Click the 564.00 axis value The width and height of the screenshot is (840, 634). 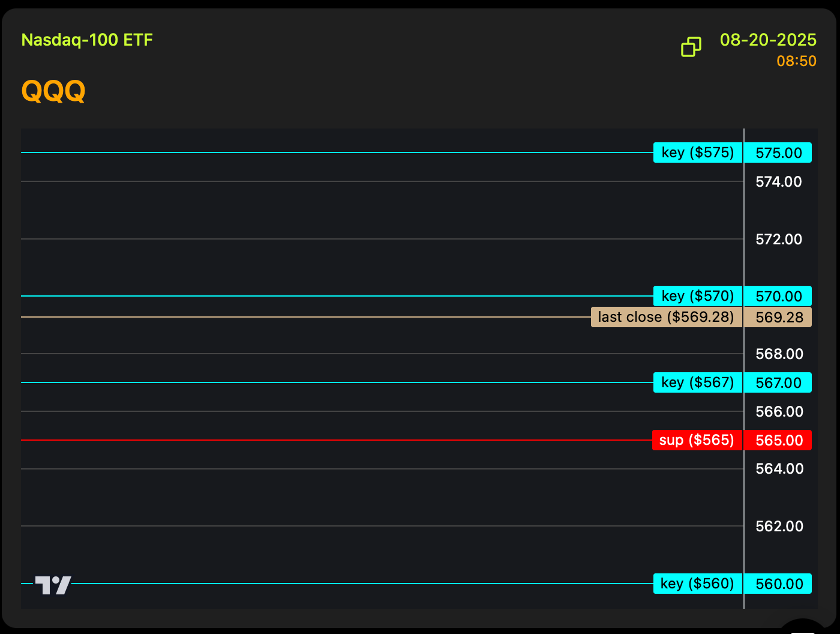click(779, 468)
